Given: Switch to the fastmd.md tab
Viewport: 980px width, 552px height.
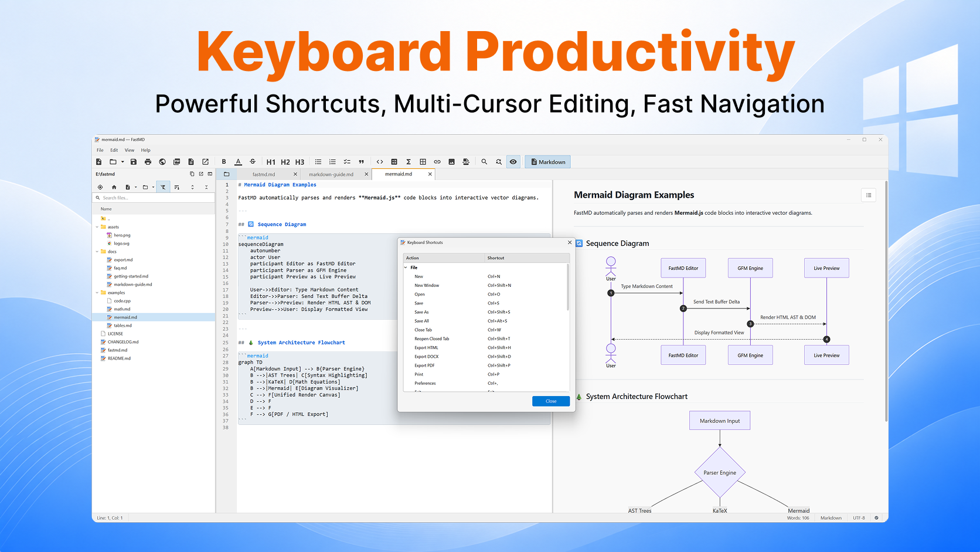Looking at the screenshot, I should 264,174.
